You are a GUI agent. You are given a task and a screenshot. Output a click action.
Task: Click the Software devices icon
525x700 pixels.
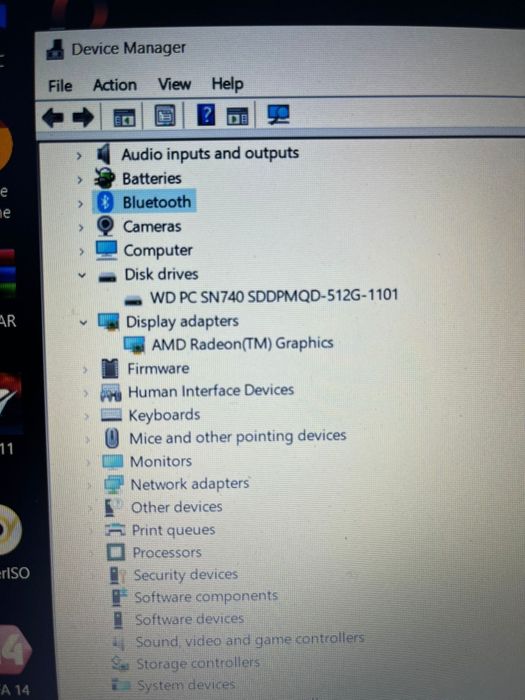point(118,620)
